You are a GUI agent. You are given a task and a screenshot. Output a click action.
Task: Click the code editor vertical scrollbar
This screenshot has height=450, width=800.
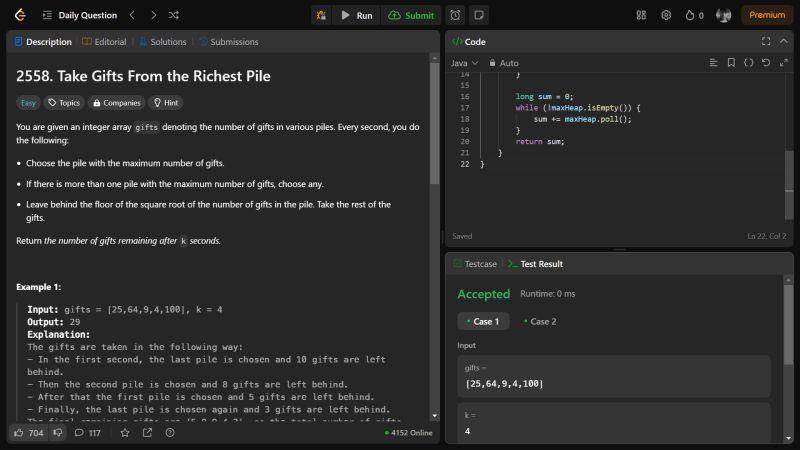pos(789,185)
